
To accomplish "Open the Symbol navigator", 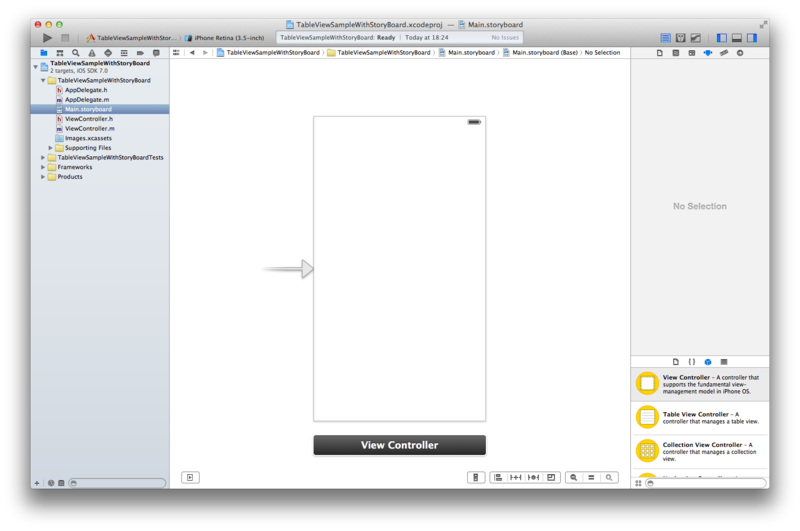I will [60, 53].
